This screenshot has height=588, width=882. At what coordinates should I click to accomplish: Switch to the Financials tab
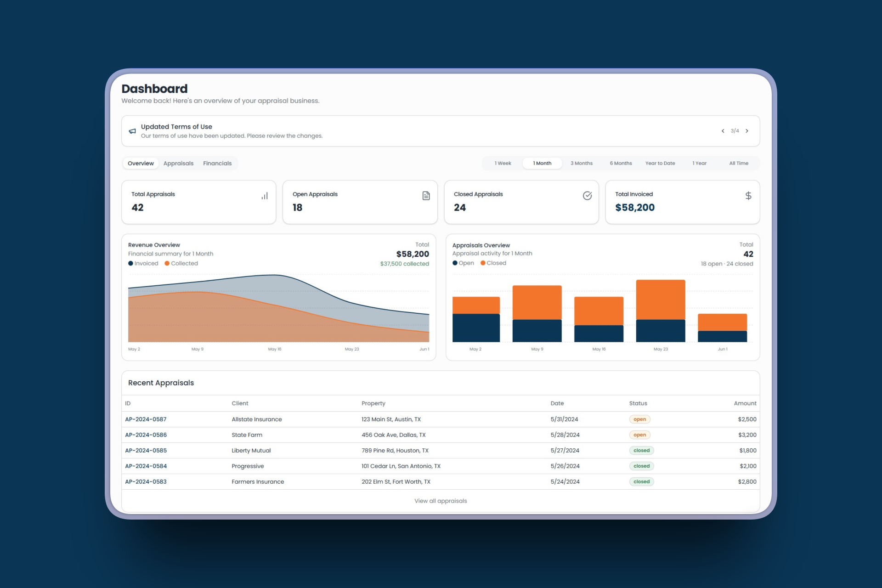[217, 163]
